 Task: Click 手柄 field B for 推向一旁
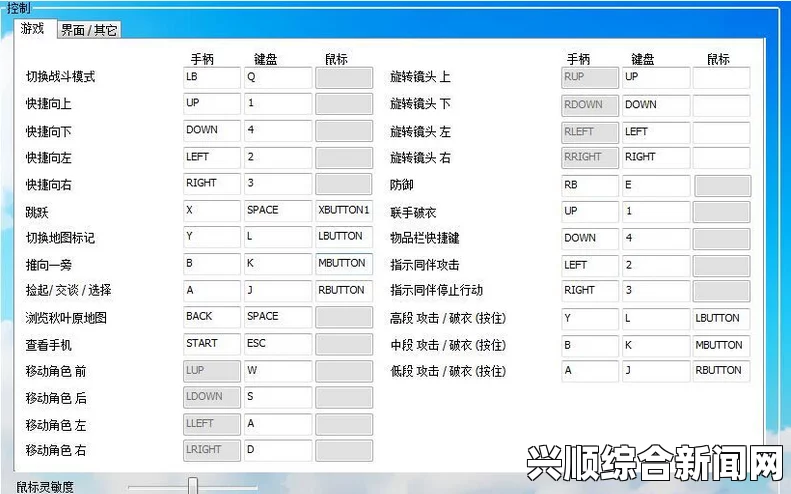tap(212, 264)
